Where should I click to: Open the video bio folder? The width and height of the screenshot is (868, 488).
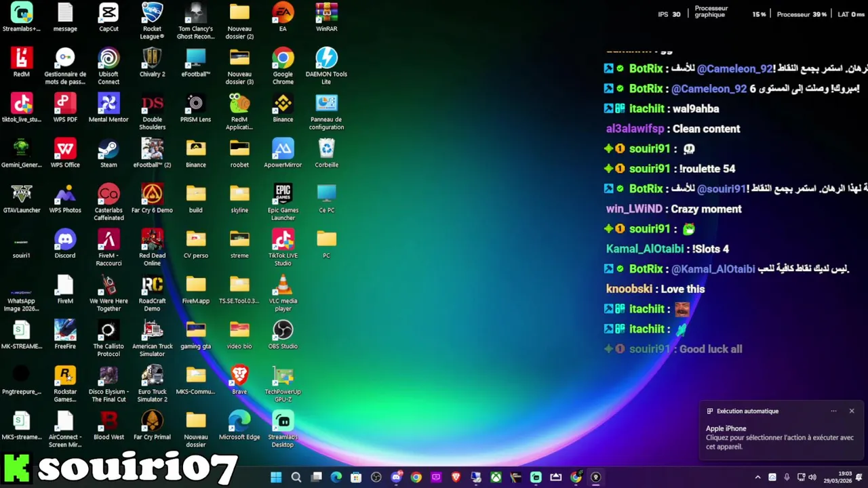(239, 335)
